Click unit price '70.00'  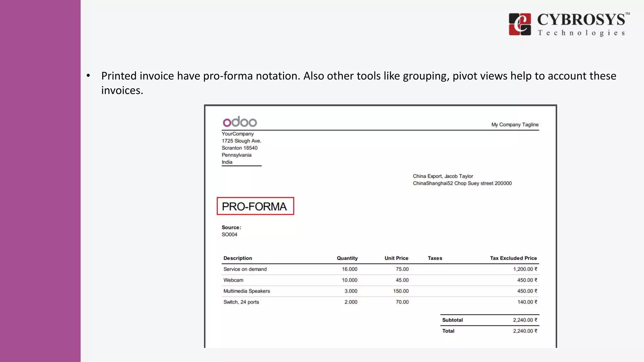(402, 302)
